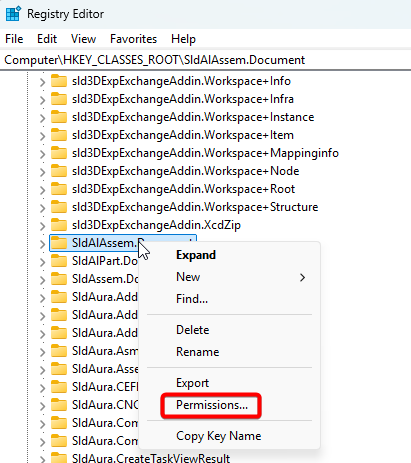The height and width of the screenshot is (463, 411).
Task: Choose Copy Key Name in context menu
Action: [x=219, y=436]
